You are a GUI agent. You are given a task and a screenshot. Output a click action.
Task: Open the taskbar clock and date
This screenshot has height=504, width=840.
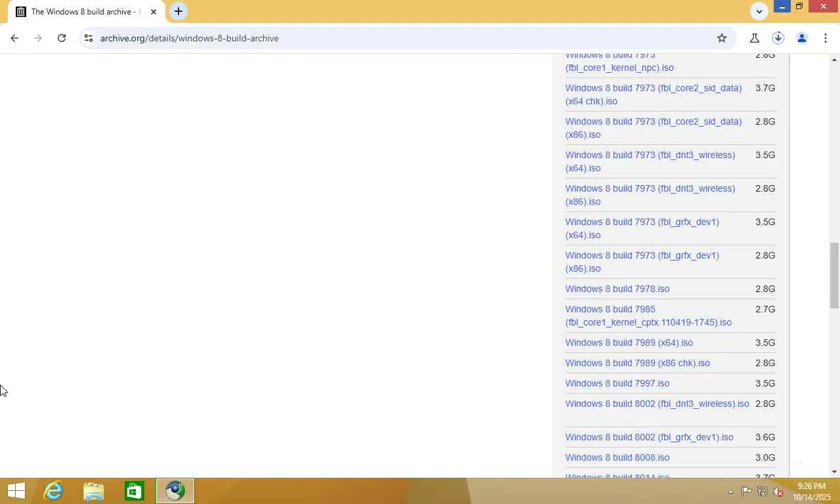pyautogui.click(x=812, y=492)
